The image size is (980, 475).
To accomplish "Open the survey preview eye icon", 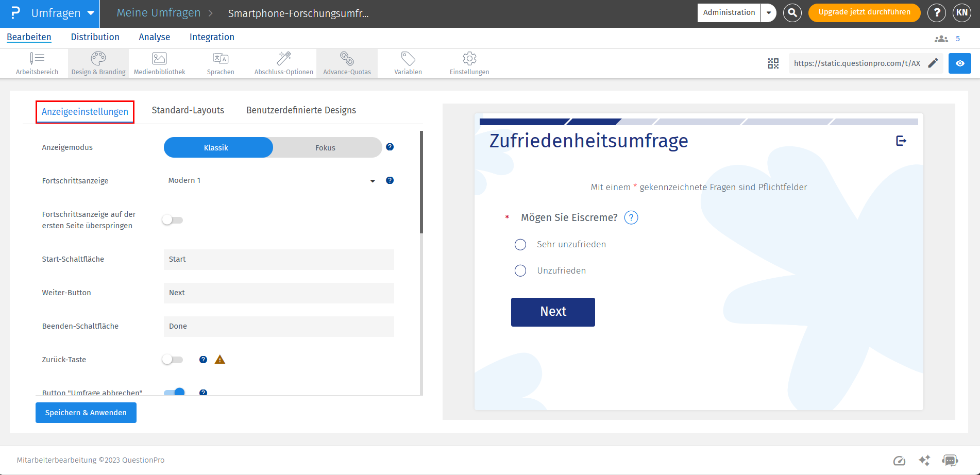I will point(959,63).
